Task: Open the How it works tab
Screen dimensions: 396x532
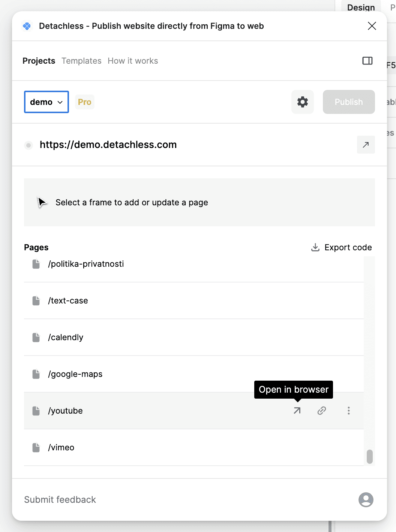Action: pyautogui.click(x=133, y=61)
